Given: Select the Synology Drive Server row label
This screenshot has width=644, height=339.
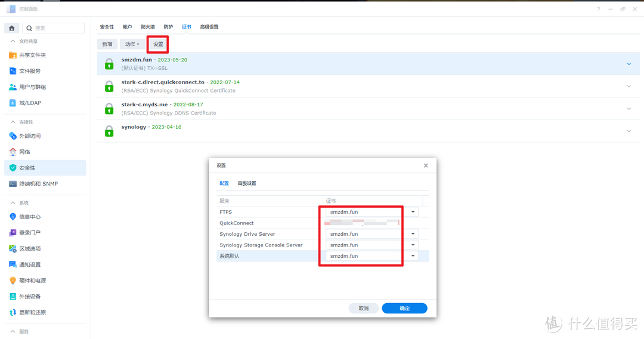Looking at the screenshot, I should pos(247,234).
